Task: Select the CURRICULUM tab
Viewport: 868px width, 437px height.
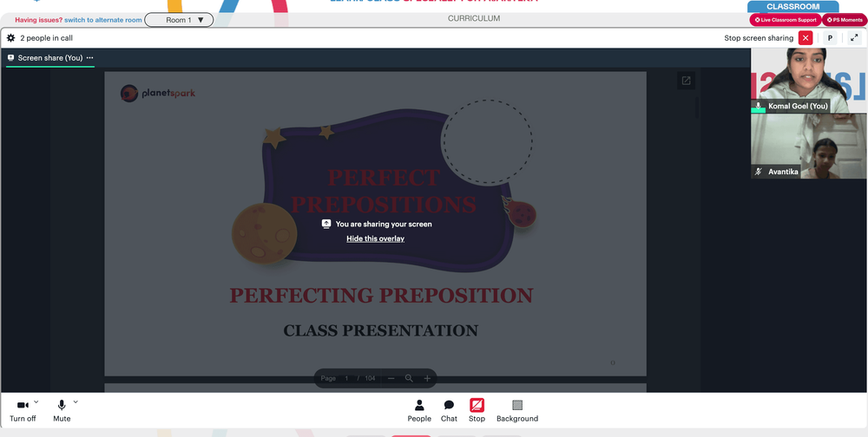Action: tap(474, 18)
